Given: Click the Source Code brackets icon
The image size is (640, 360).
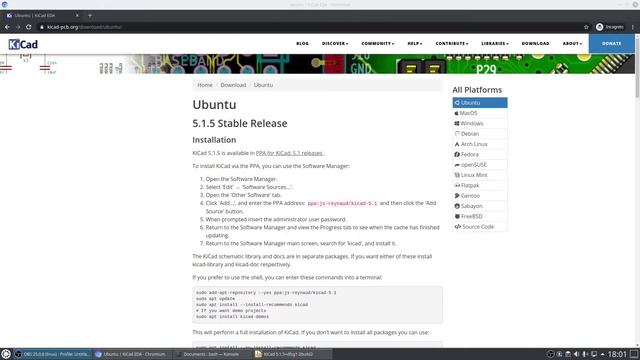Looking at the screenshot, I should [458, 227].
